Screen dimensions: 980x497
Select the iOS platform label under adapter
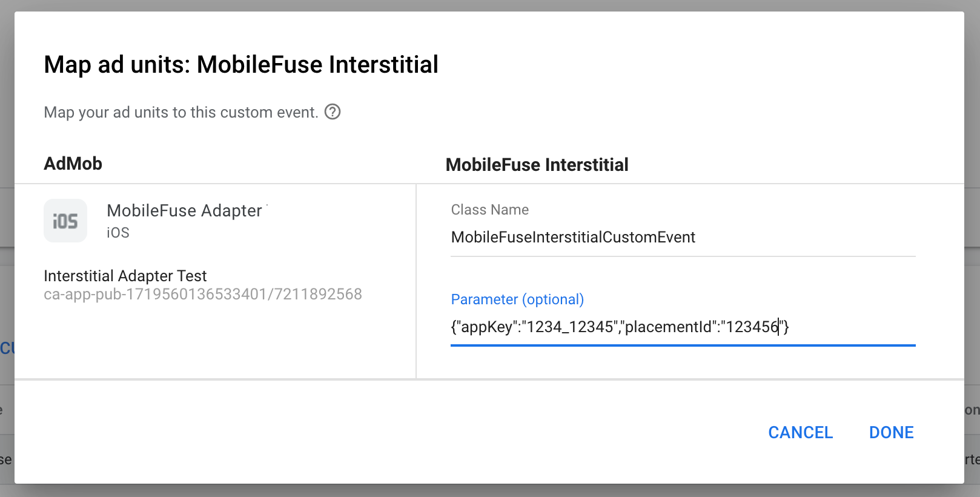point(118,233)
